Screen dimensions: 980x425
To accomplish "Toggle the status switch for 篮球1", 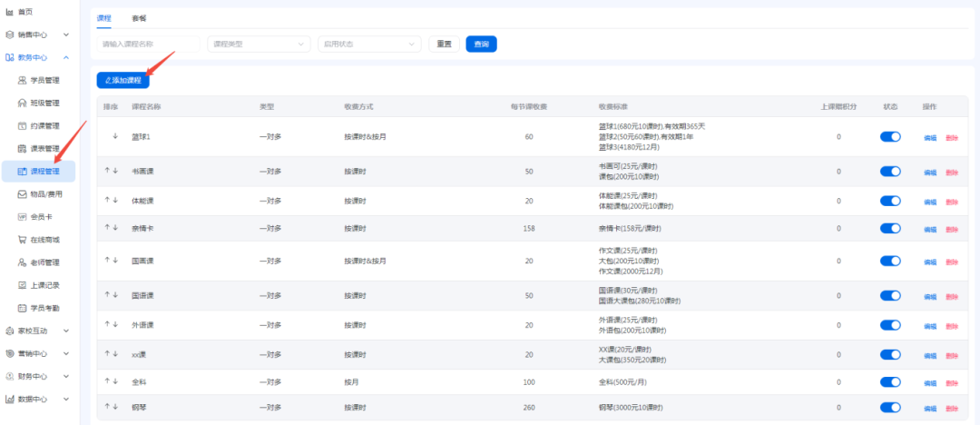I will pos(890,136).
